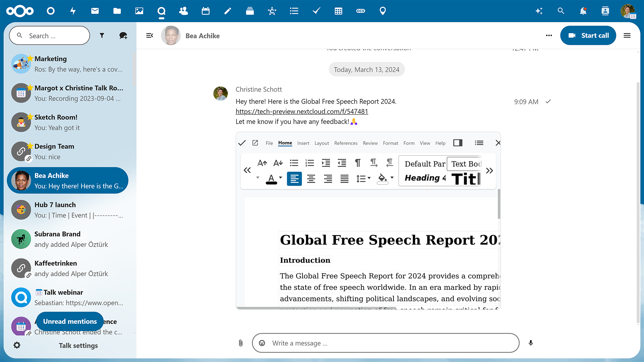
Task: Expand the font color dropdown arrow
Action: click(280, 178)
